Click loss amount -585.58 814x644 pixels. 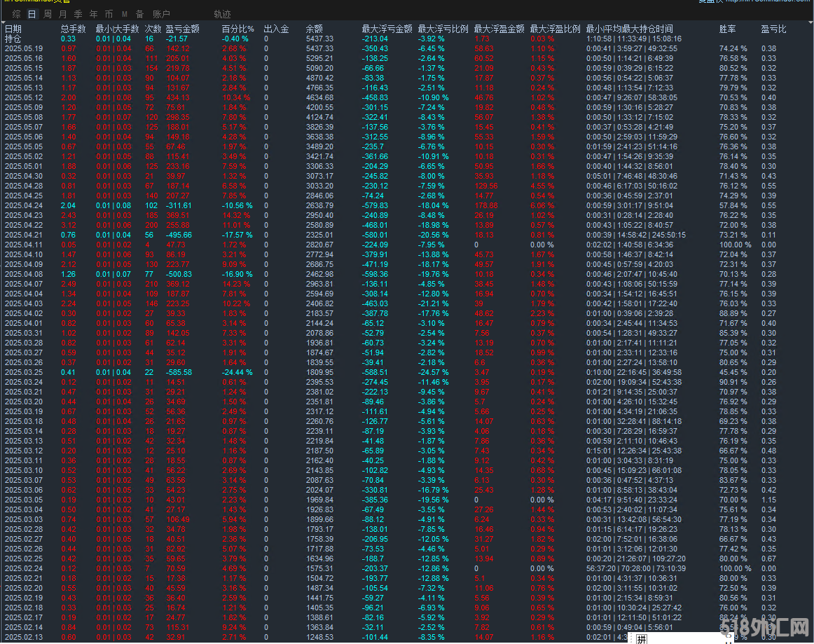tap(179, 372)
